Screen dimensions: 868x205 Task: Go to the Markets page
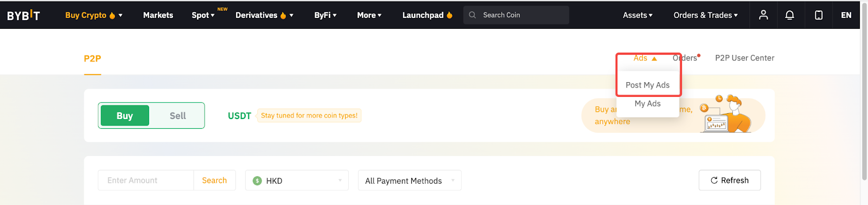[x=158, y=15]
